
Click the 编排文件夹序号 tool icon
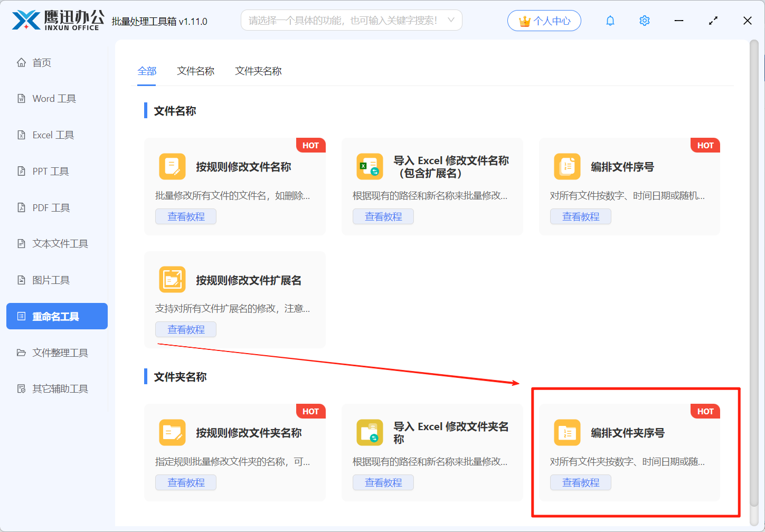coord(567,432)
